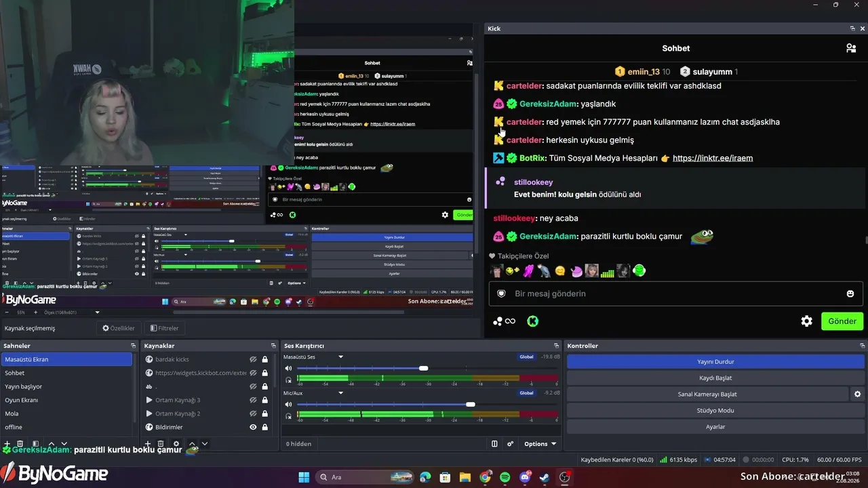
Task: Unlock the Bildirimler source
Action: [265, 427]
